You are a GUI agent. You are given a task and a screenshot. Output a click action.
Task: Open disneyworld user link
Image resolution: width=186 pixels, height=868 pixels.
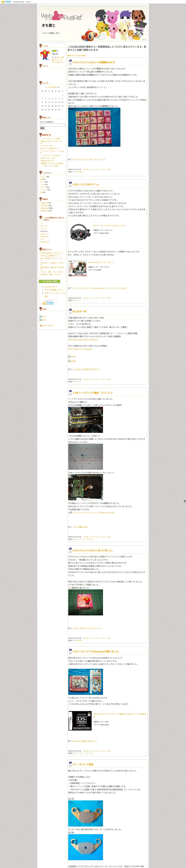pos(45,242)
